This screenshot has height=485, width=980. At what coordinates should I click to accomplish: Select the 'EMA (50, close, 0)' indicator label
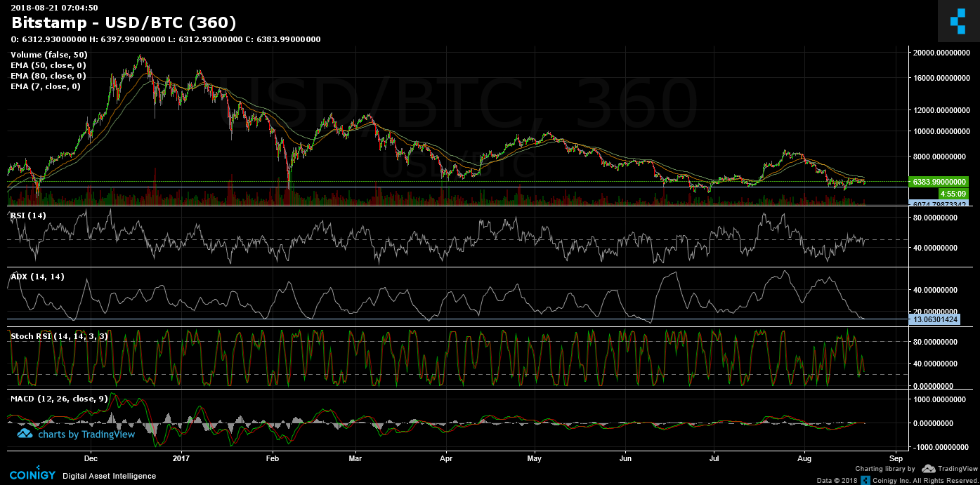[x=48, y=65]
